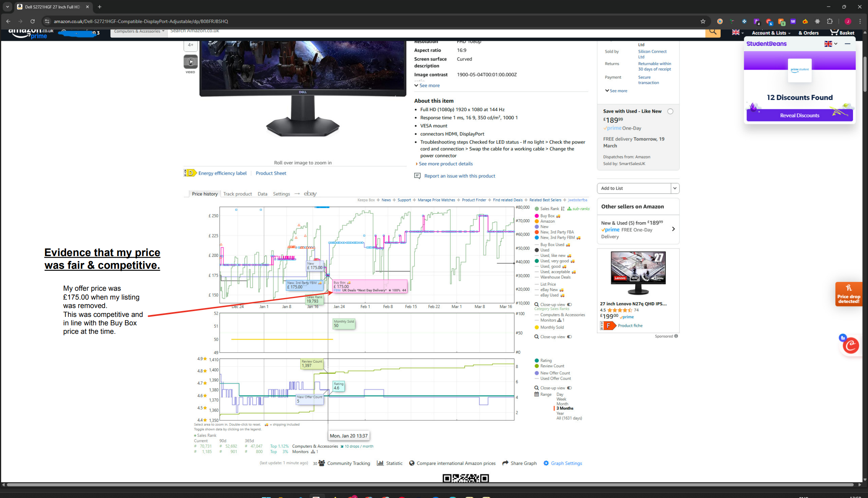Toggle Close-up view for Monthly Sold chart
The height and width of the screenshot is (498, 868).
pos(570,337)
